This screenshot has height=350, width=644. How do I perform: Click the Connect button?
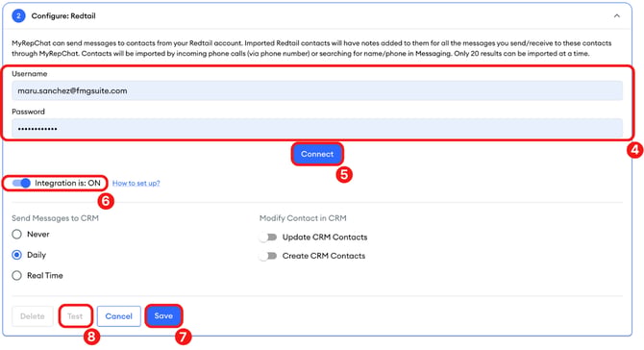click(317, 154)
